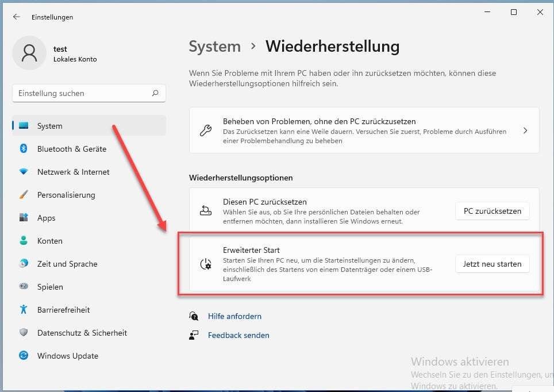
Task: Click the System breadcrumb link
Action: point(214,47)
